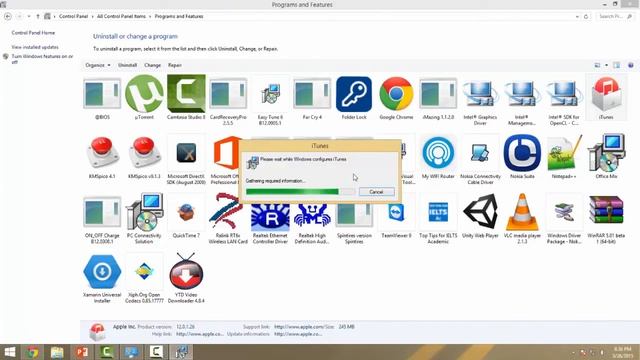The image size is (640, 360).
Task: Select the Google Chrome program icon
Action: click(396, 94)
